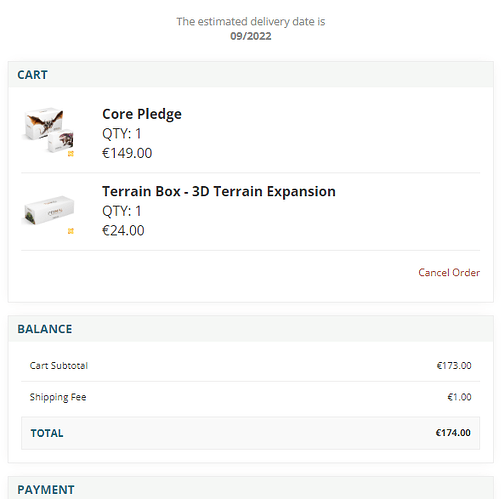Click the yellow badge icon under Core Pledge image
504x499 pixels.
71,154
